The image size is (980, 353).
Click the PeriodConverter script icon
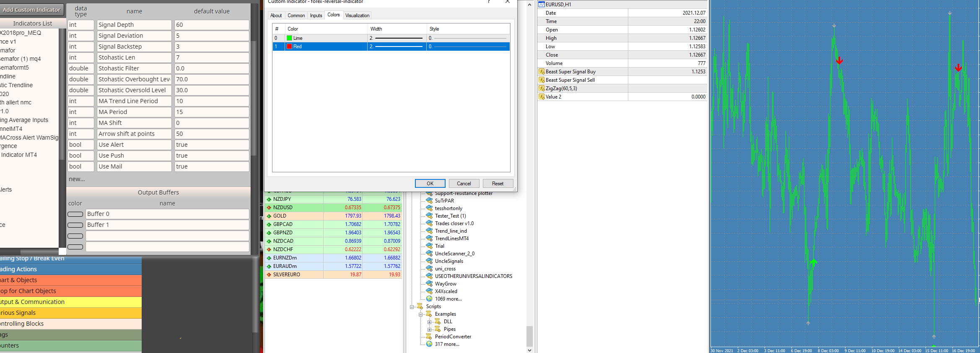pos(429,337)
